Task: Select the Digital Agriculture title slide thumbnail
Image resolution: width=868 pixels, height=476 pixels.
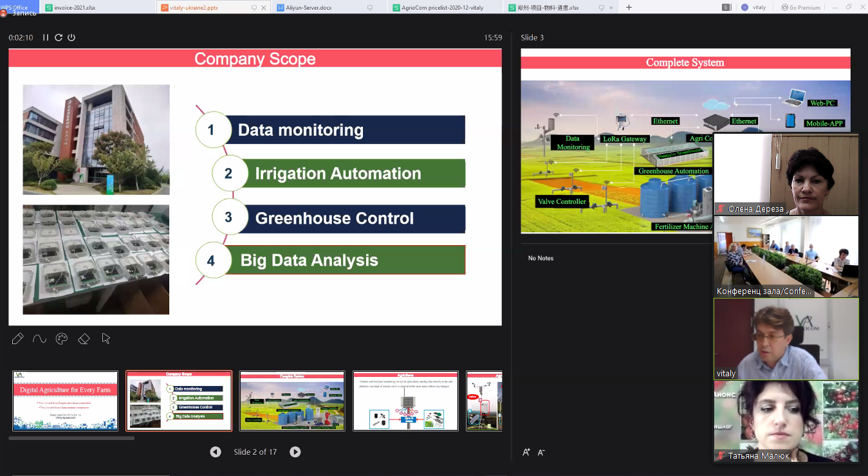Action: coord(66,401)
